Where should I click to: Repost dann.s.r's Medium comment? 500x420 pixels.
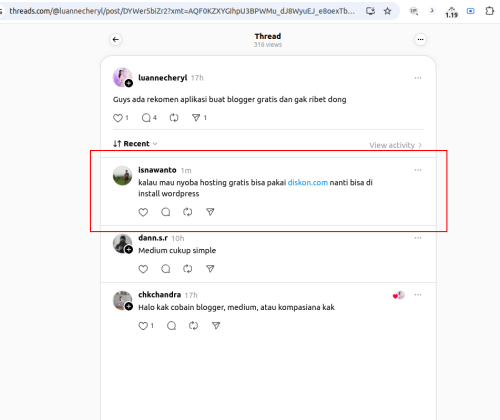click(x=188, y=269)
